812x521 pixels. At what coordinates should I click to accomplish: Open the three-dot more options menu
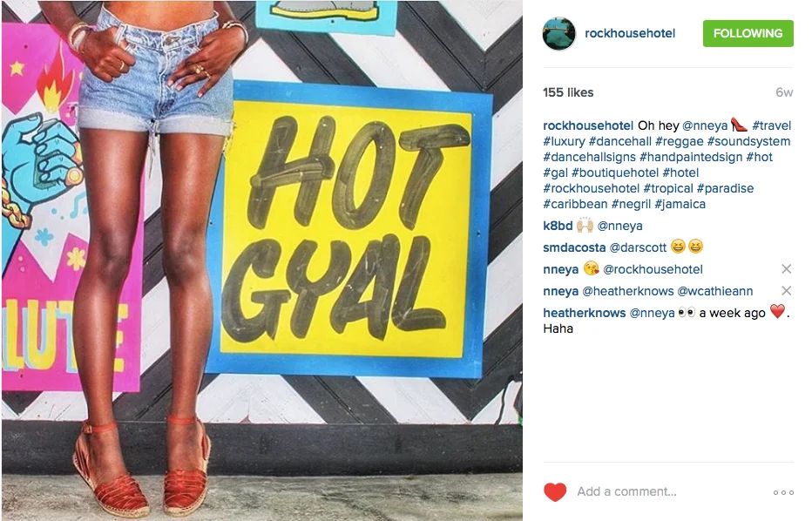pos(783,492)
